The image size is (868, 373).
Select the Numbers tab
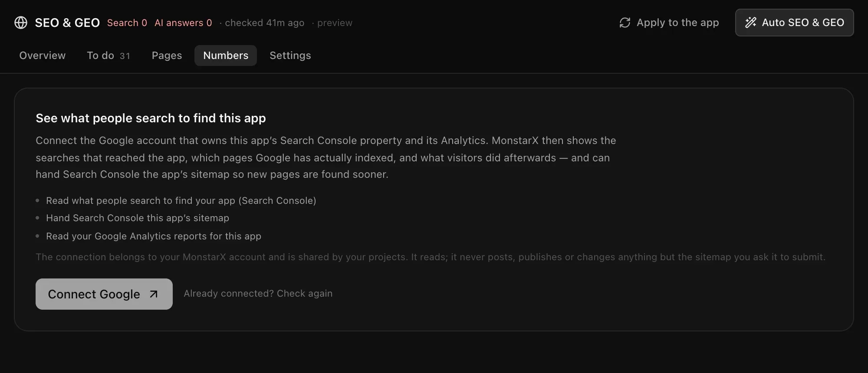tap(226, 56)
